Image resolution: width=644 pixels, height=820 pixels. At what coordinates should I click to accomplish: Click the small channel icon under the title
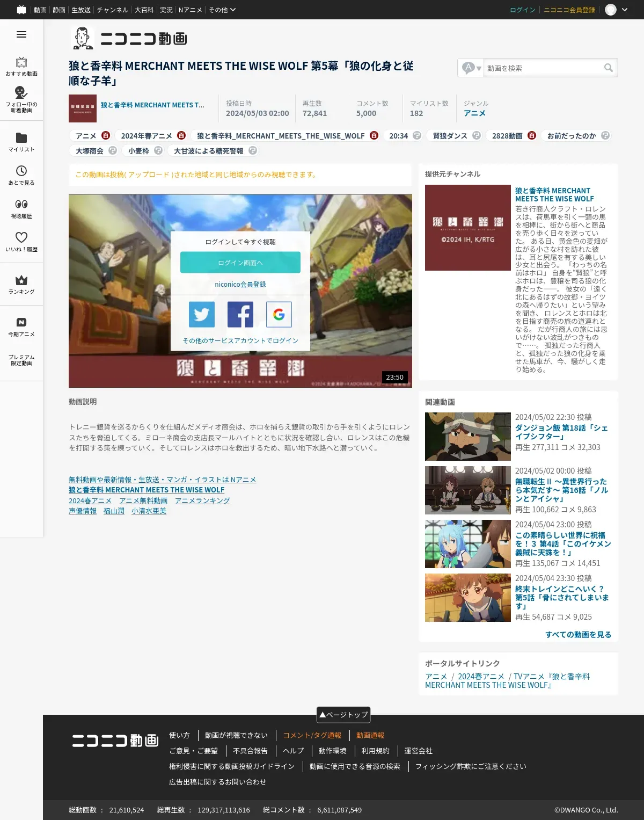83,108
